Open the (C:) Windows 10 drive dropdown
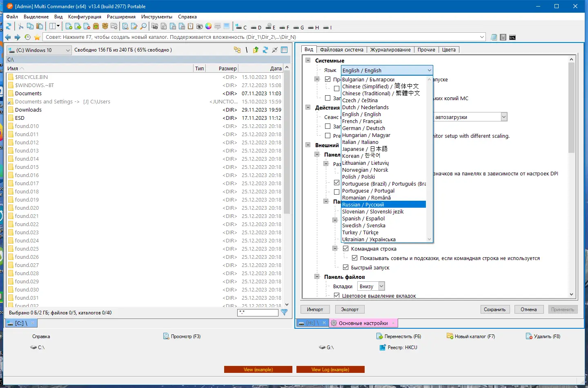The image size is (588, 388). [40, 50]
